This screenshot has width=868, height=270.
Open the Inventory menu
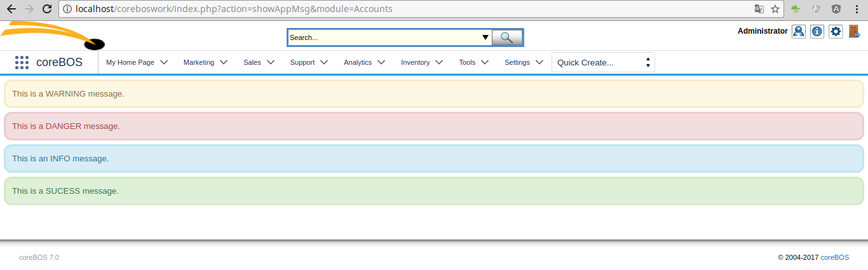pos(415,62)
